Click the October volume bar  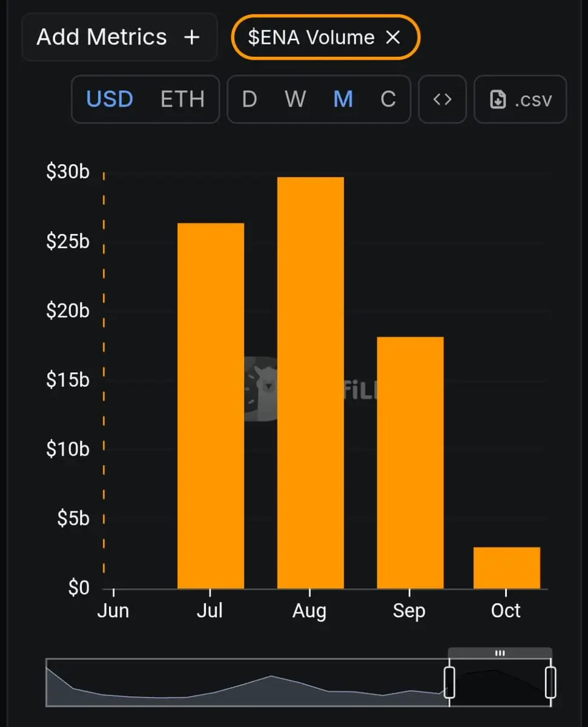pyautogui.click(x=506, y=568)
